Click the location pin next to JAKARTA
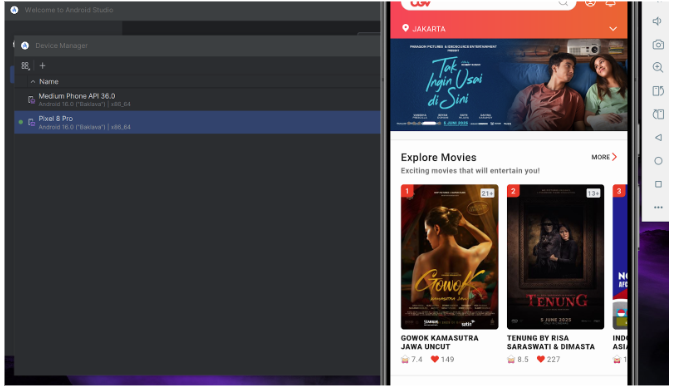This screenshot has width=675, height=388. (405, 28)
